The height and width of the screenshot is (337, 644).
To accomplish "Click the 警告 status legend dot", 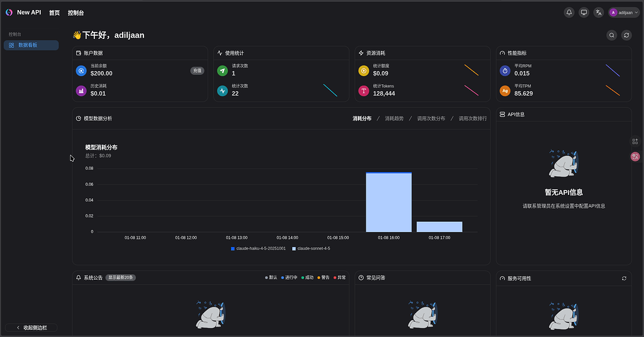I will pyautogui.click(x=319, y=278).
